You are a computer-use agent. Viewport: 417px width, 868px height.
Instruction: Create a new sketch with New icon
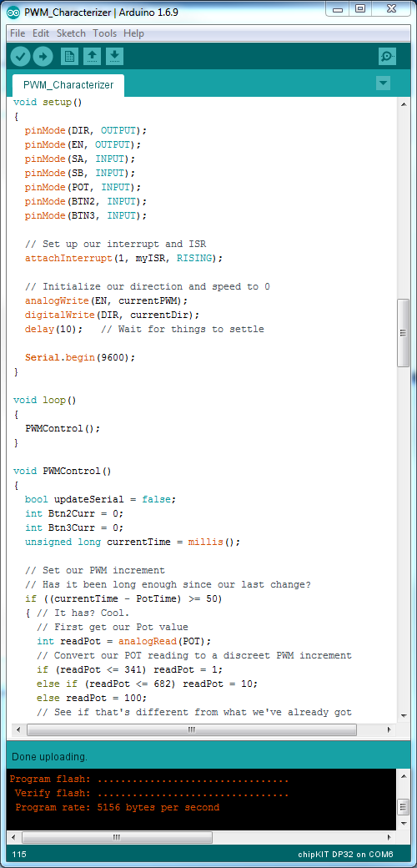[x=69, y=57]
